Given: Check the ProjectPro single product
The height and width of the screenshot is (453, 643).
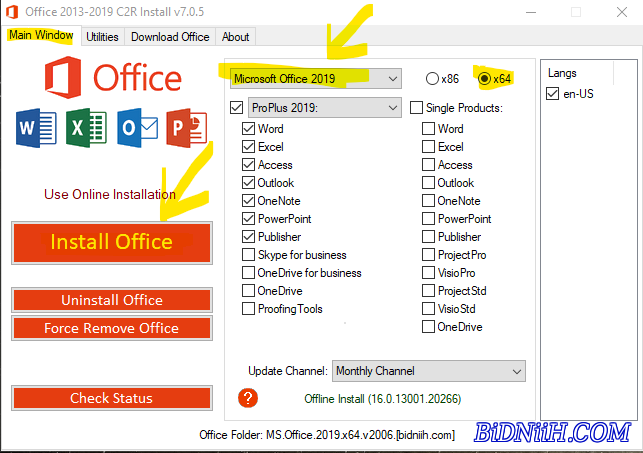Looking at the screenshot, I should click(x=429, y=255).
